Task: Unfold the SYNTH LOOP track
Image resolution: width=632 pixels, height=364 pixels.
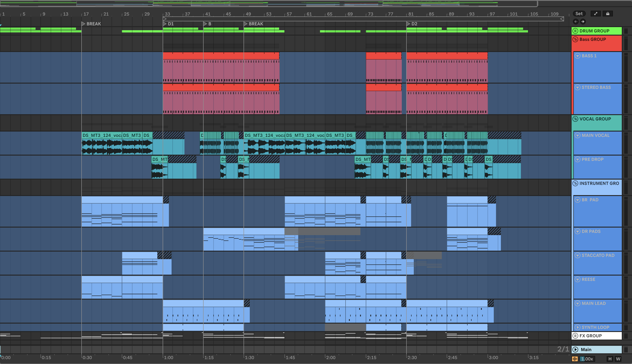Action: tap(578, 327)
